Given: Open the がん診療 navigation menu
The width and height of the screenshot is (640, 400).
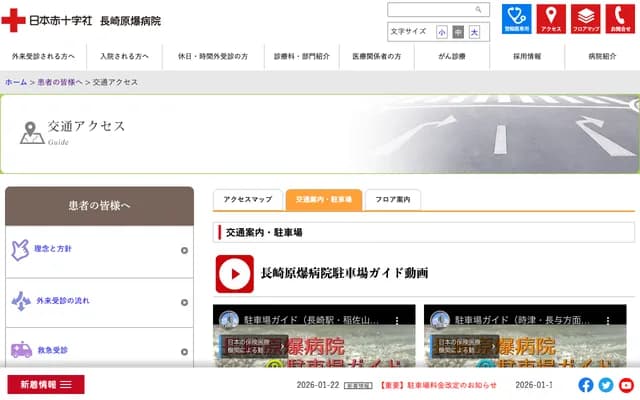Looking at the screenshot, I should click(x=451, y=57).
